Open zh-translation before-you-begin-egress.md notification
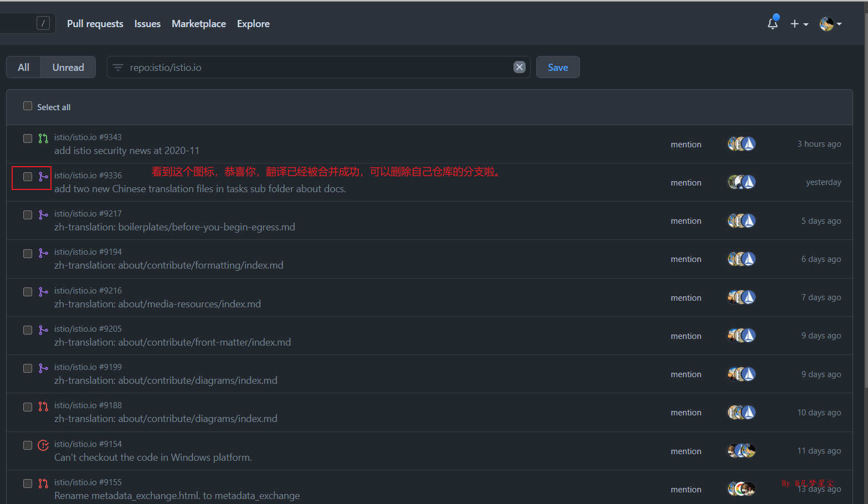The image size is (868, 504). (174, 227)
